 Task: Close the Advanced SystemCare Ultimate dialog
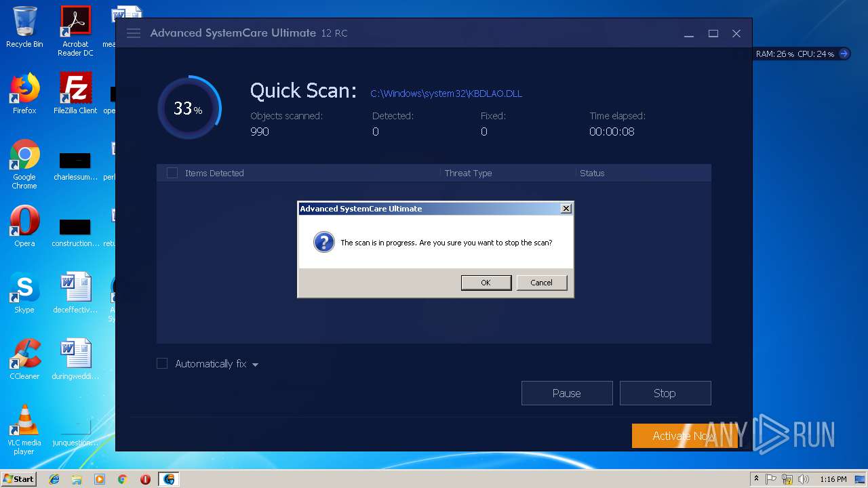pos(566,209)
